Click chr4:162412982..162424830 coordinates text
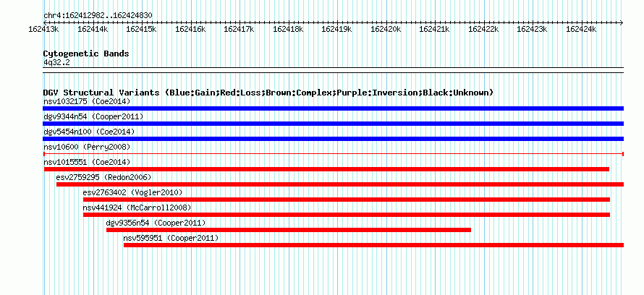Screen dimensions: 644x295 coord(98,16)
